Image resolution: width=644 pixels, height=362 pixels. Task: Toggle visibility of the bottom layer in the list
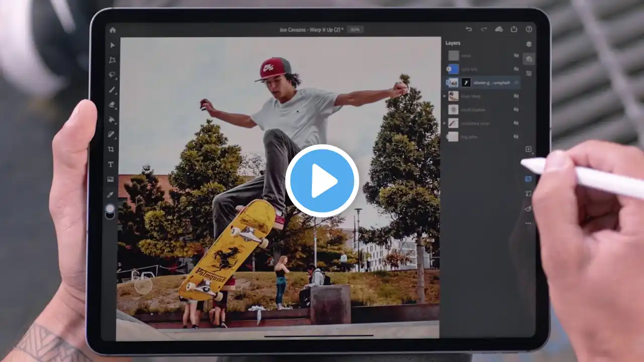pos(516,137)
